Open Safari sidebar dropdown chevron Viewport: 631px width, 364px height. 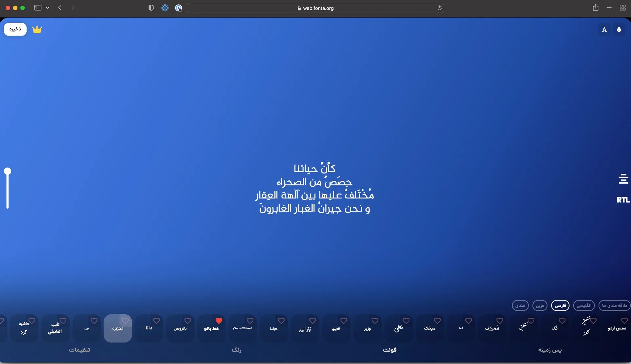48,8
